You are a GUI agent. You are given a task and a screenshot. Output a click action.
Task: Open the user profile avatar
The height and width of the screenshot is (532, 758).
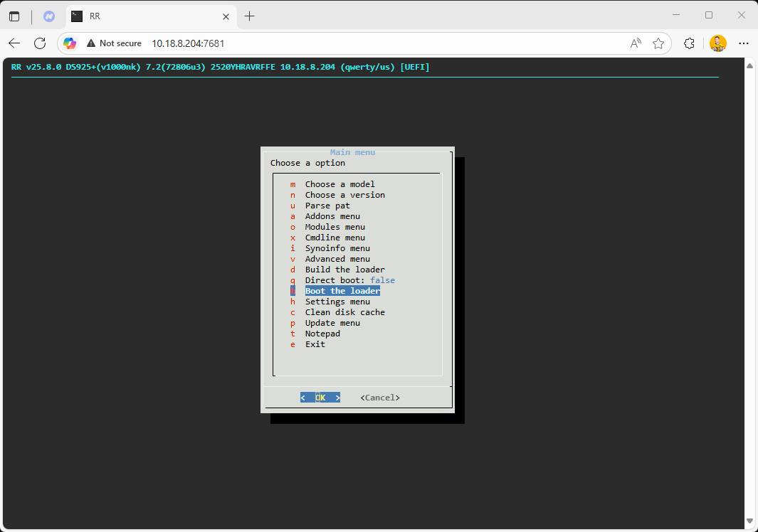(718, 43)
